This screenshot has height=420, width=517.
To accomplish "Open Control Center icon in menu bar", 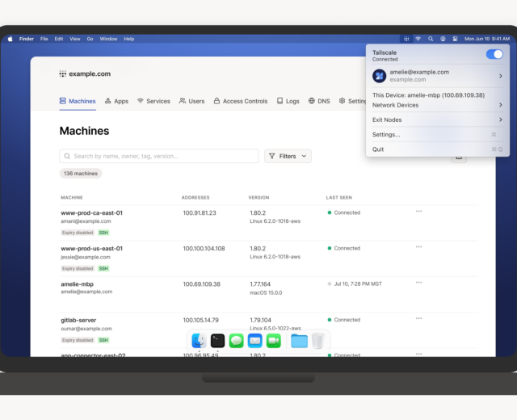I will tap(455, 39).
